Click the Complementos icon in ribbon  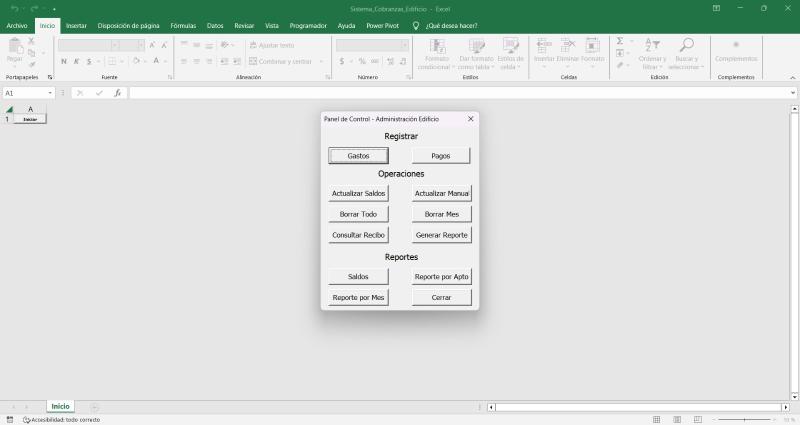point(736,45)
